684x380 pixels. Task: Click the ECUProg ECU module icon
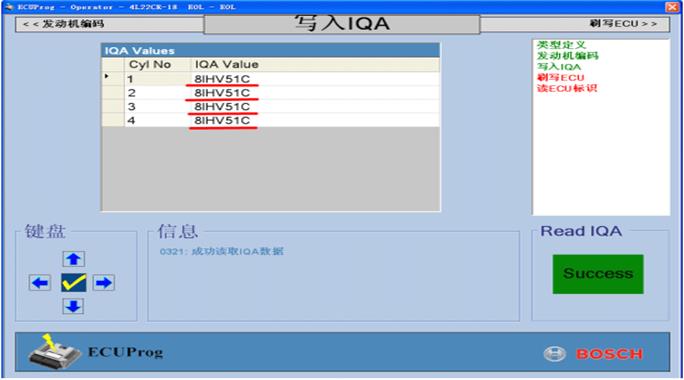[x=54, y=352]
